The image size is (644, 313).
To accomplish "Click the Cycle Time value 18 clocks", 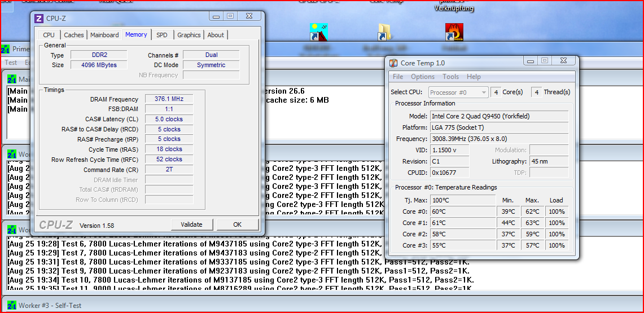I will pyautogui.click(x=169, y=149).
